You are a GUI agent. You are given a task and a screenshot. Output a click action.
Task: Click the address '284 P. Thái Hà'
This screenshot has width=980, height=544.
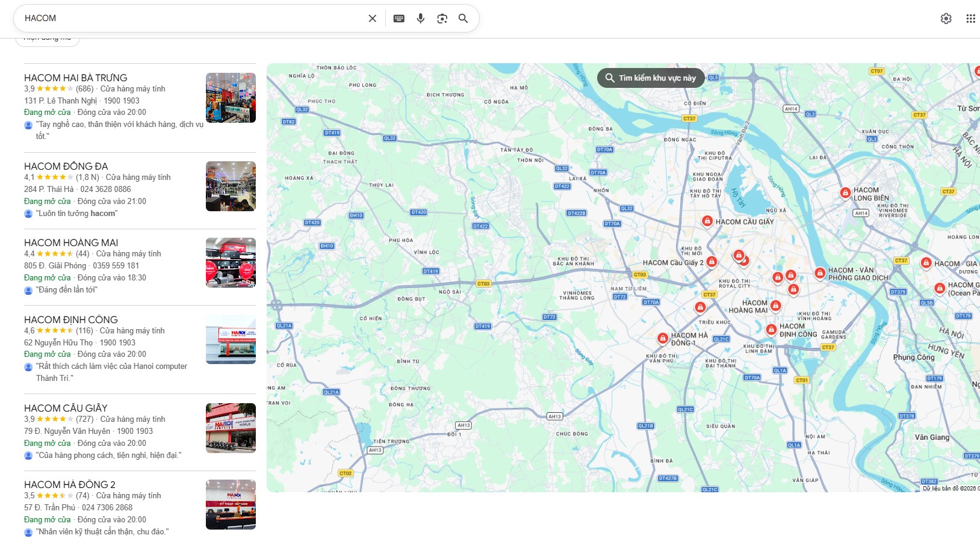(49, 189)
